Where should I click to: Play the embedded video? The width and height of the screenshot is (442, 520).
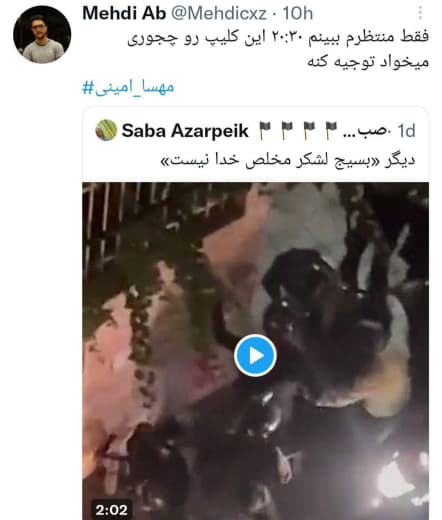click(x=255, y=355)
